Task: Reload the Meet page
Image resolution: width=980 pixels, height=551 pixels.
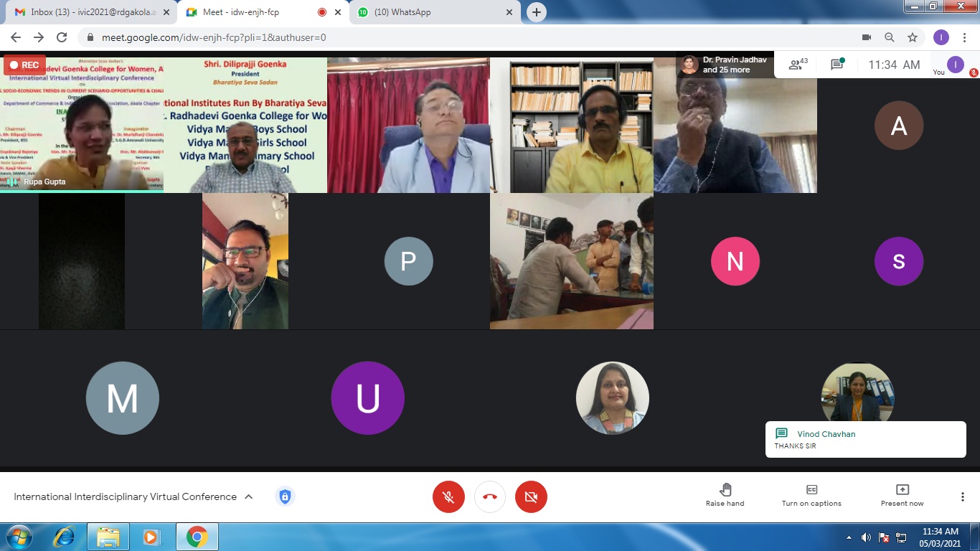Action: [62, 37]
